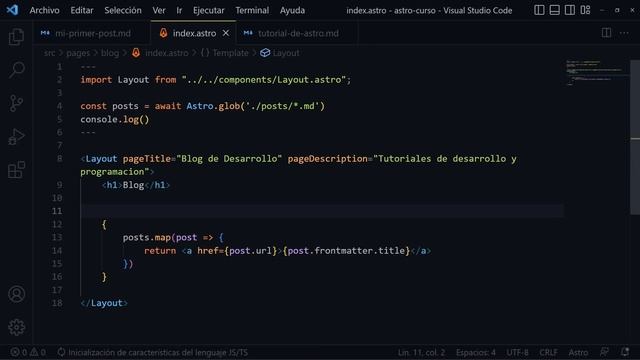Image resolution: width=640 pixels, height=360 pixels.
Task: Change indentation via Espacios: 4
Action: (476, 352)
